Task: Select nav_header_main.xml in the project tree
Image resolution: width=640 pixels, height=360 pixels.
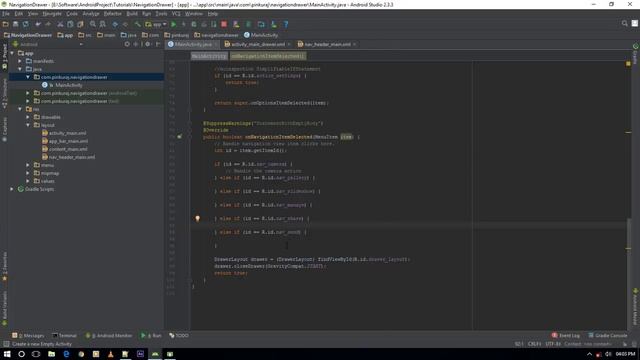Action: [x=72, y=157]
